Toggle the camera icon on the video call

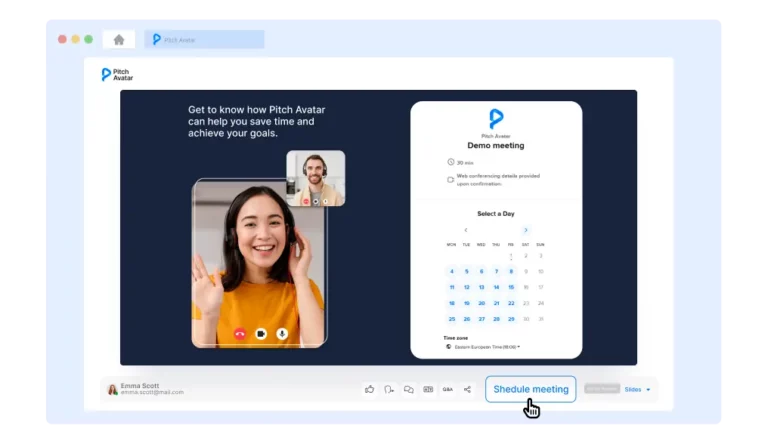coord(261,334)
